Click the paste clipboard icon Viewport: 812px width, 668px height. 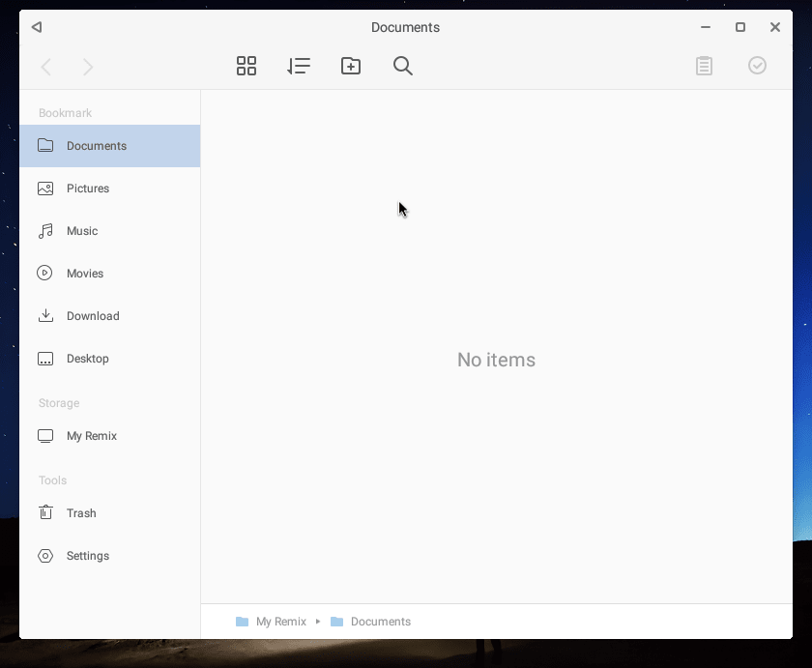[x=704, y=66]
